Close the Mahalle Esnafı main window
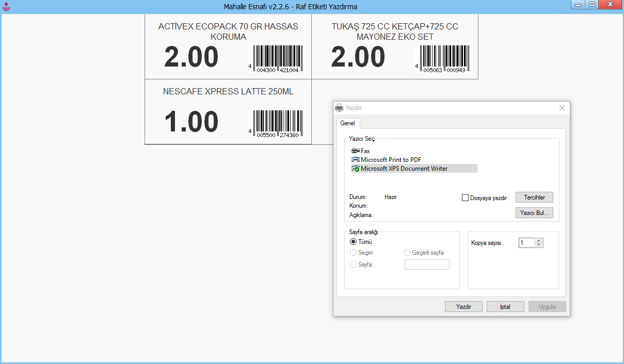The image size is (624, 364). (611, 5)
